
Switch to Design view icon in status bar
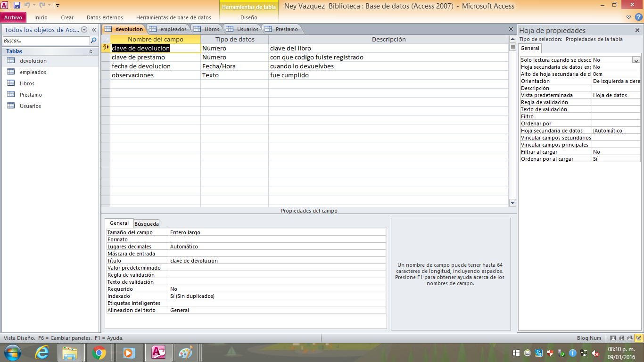tap(638, 338)
